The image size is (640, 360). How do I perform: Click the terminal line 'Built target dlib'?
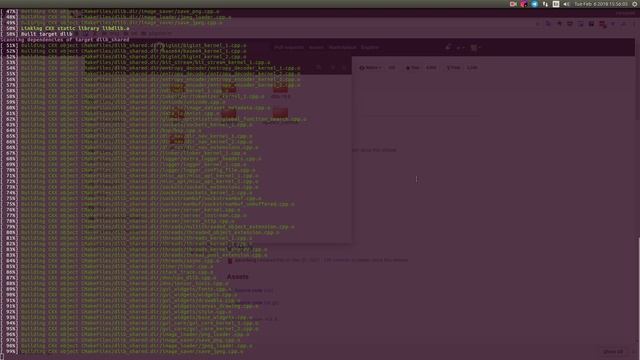point(47,34)
